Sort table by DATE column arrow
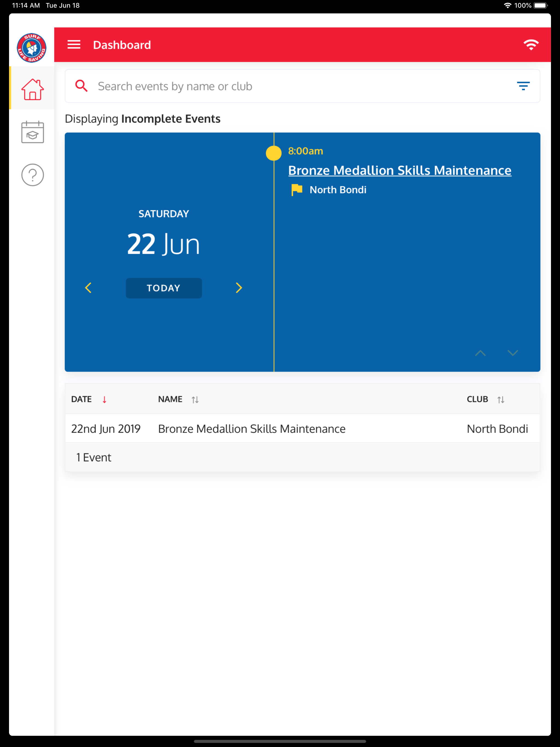Image resolution: width=560 pixels, height=747 pixels. (x=104, y=399)
